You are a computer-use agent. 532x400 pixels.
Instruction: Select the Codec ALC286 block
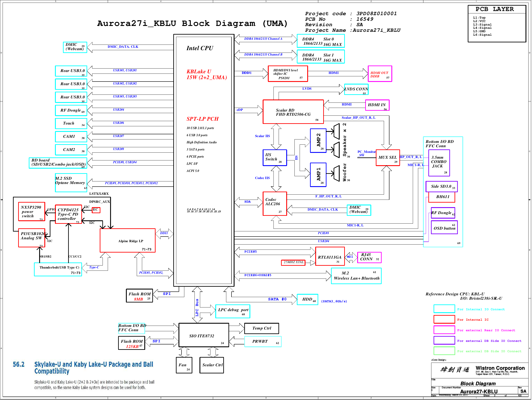[x=275, y=204]
